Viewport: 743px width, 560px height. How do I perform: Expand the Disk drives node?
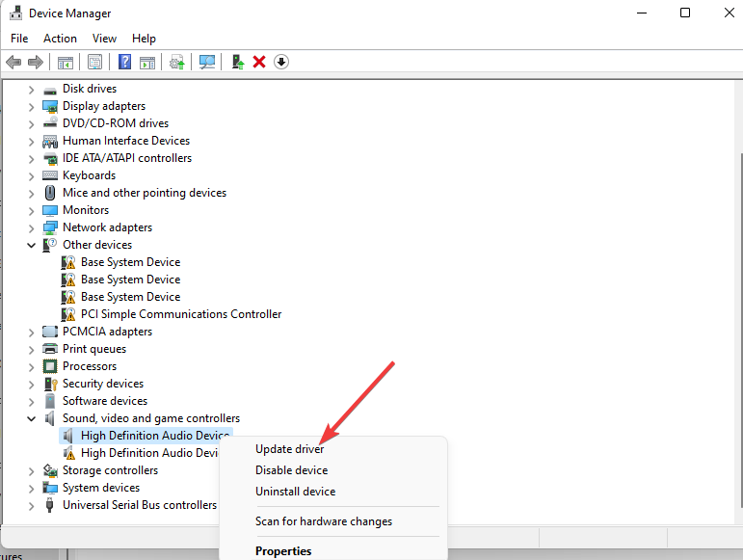(x=31, y=90)
